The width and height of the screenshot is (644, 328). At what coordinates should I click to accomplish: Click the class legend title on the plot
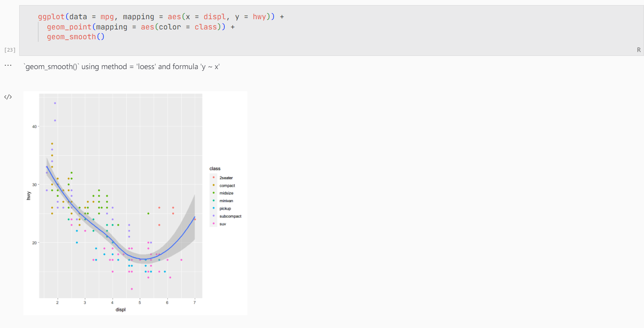pos(215,168)
